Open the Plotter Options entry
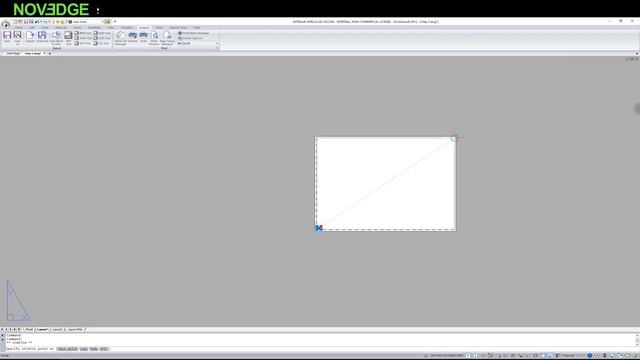 190,38
